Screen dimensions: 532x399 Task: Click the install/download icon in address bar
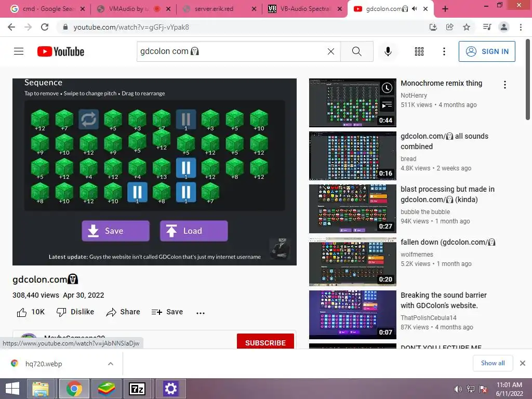[433, 27]
